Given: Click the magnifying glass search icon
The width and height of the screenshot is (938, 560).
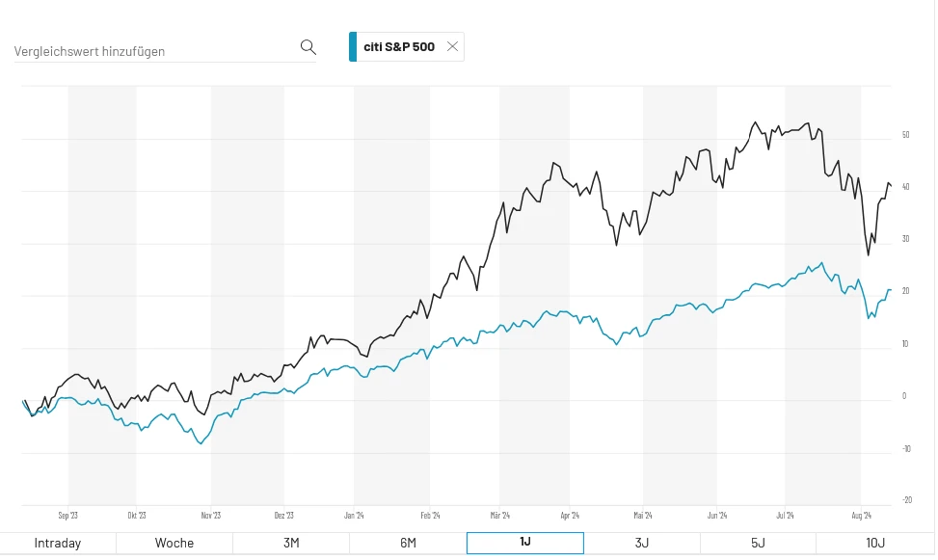Looking at the screenshot, I should (x=308, y=46).
